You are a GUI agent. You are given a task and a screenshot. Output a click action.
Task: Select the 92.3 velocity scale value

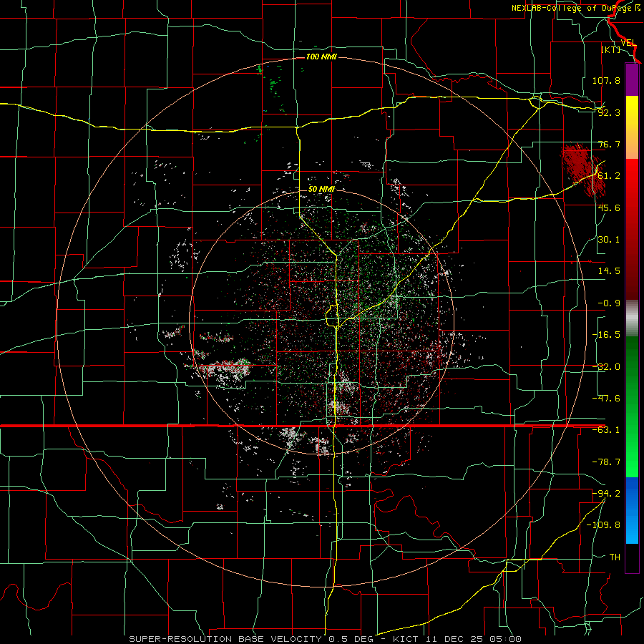609,112
